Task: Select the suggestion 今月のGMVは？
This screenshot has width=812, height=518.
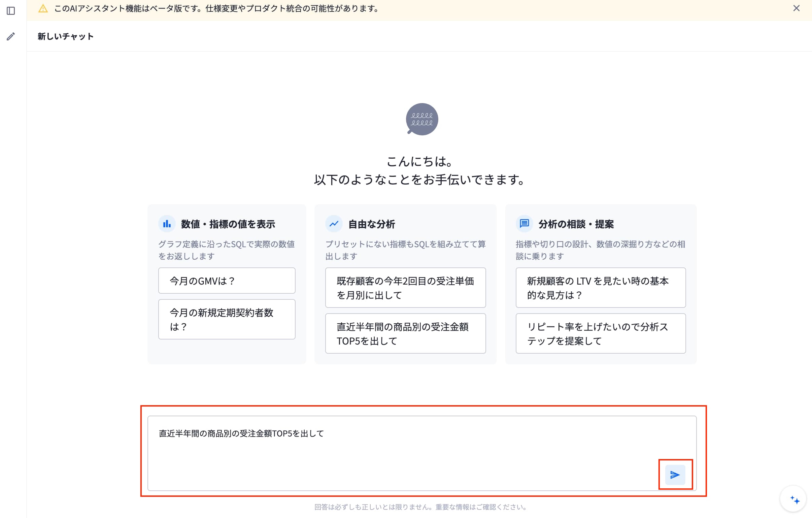Action: tap(227, 281)
